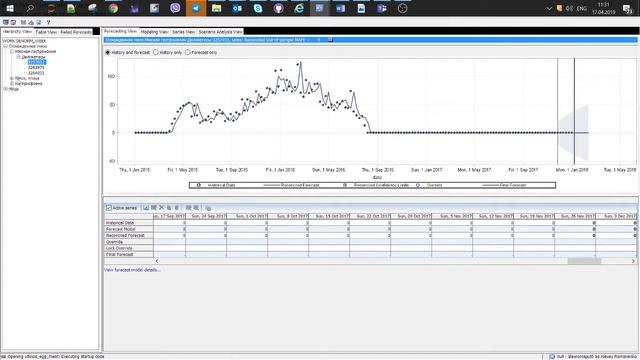Image resolution: width=640 pixels, height=360 pixels.
Task: Select History only radio button
Action: [x=156, y=52]
